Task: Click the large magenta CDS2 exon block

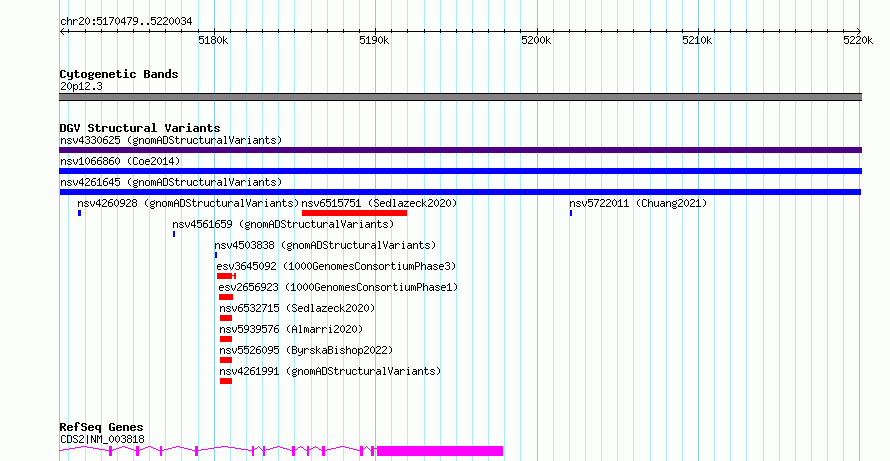Action: pos(440,451)
